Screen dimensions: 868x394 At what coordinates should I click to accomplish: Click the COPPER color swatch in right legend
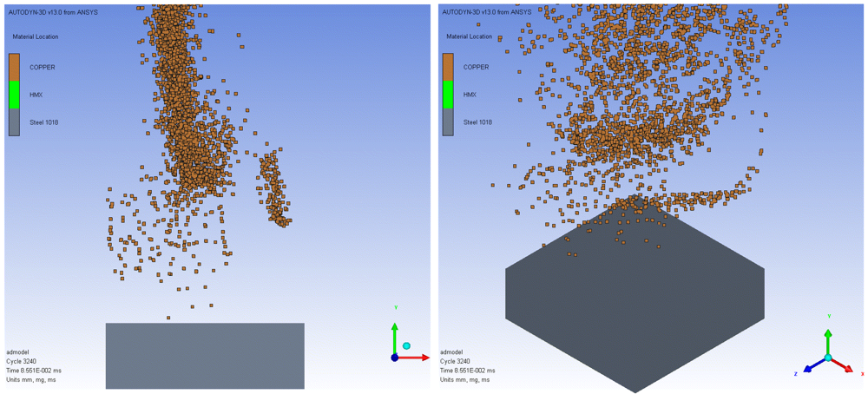click(449, 67)
